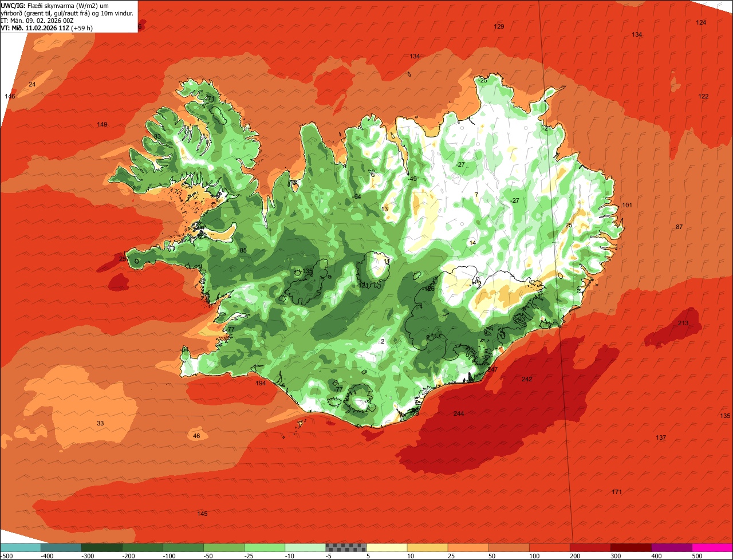Click the legend swatch between 10 and 25
This screenshot has width=733, height=560.
(427, 547)
